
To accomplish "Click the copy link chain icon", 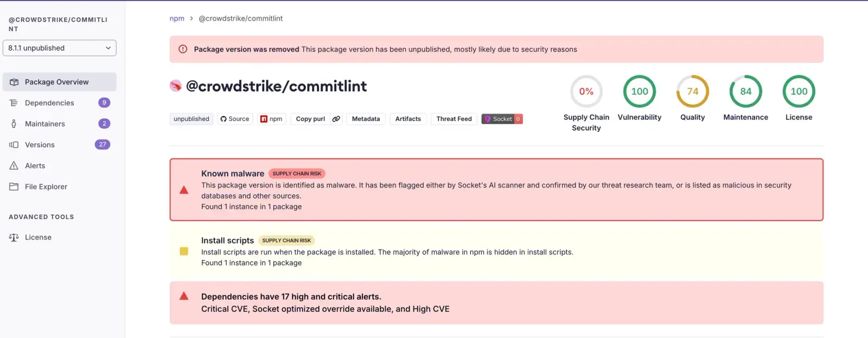I will click(x=336, y=119).
